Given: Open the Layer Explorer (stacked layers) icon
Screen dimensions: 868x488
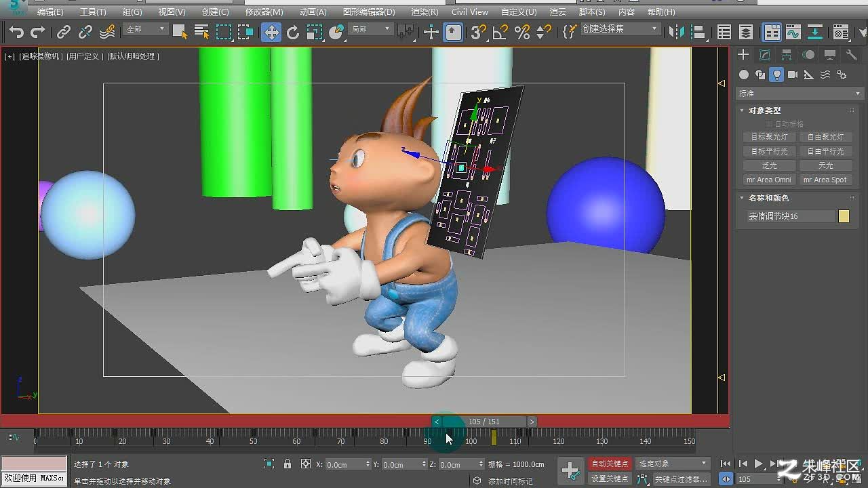Looking at the screenshot, I should click(x=746, y=32).
